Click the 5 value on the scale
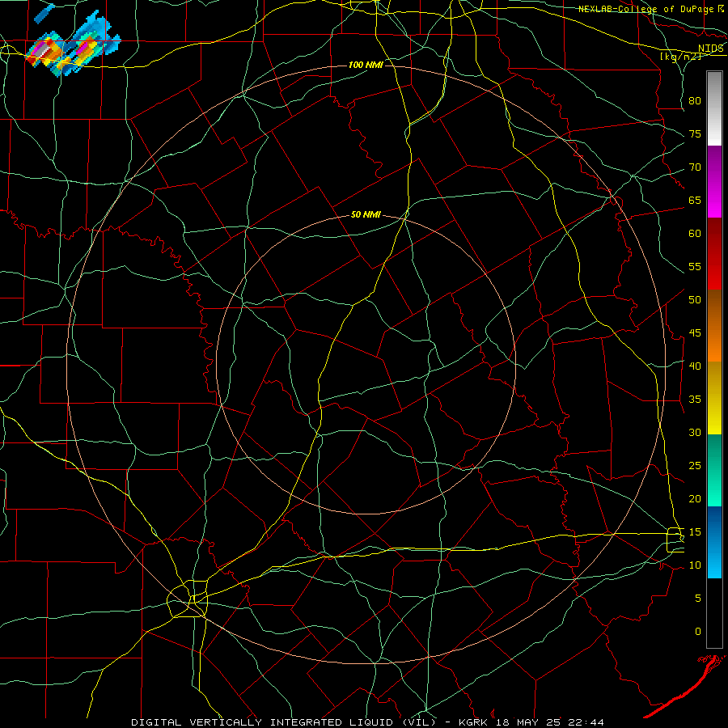The image size is (728, 728). [698, 599]
